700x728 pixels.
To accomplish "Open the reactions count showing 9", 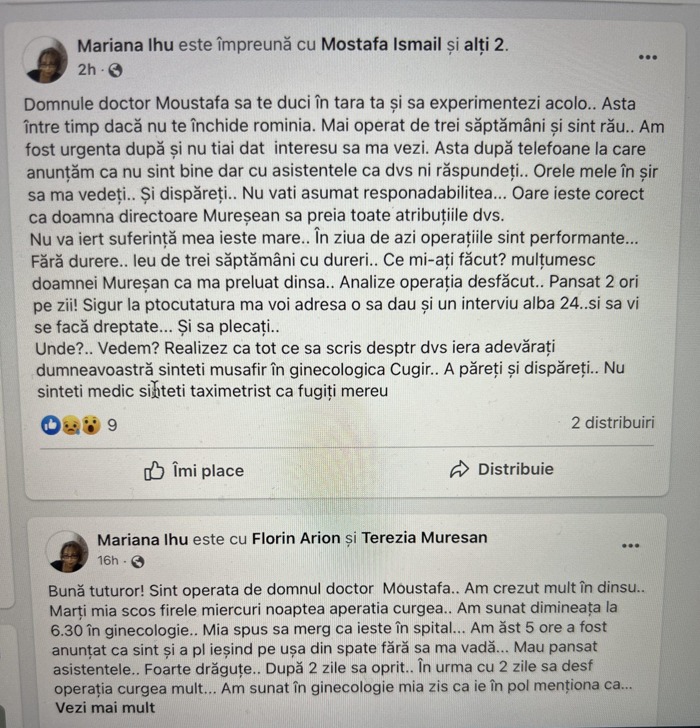I will click(x=112, y=425).
